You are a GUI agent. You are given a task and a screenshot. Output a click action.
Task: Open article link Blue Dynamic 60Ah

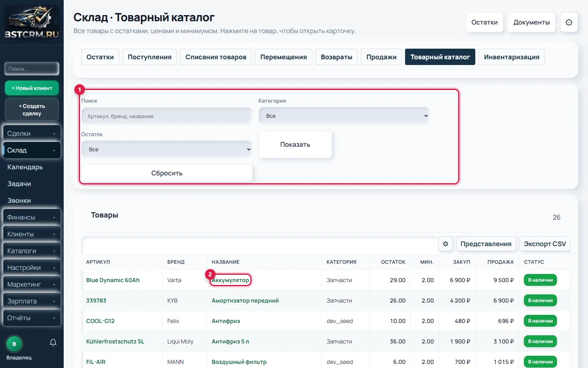113,280
